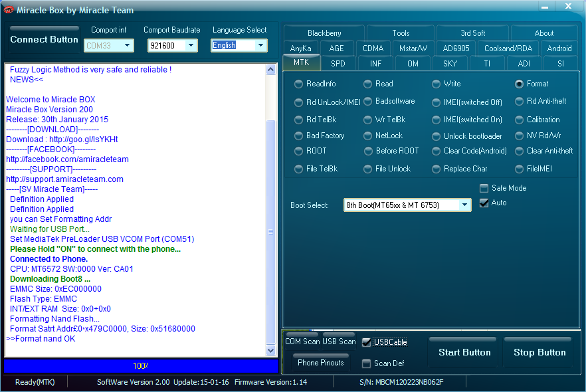Click the Miracle Box logo icon in title bar
Image resolution: width=586 pixels, height=392 pixels.
pyautogui.click(x=8, y=10)
